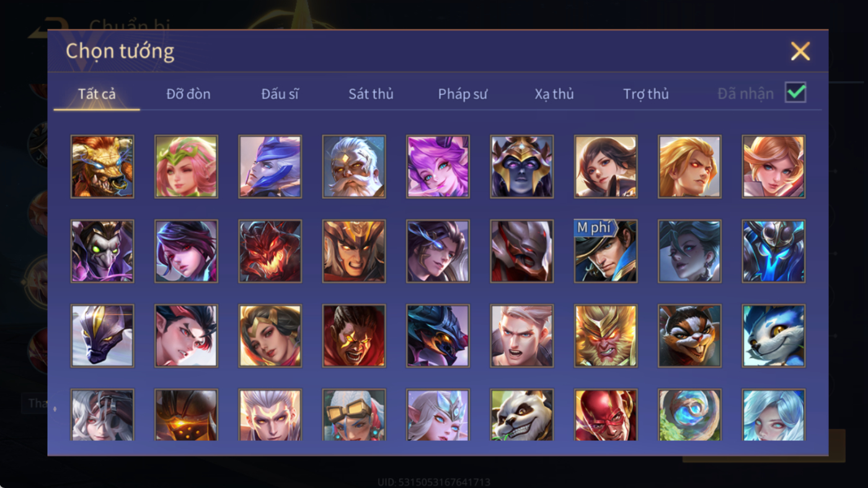Pick the hero labeled 'M phí'

point(606,251)
